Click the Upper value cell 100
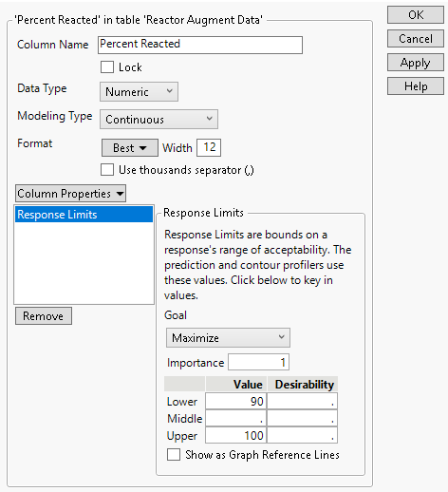Screen dimensions: 448x492 [236, 436]
